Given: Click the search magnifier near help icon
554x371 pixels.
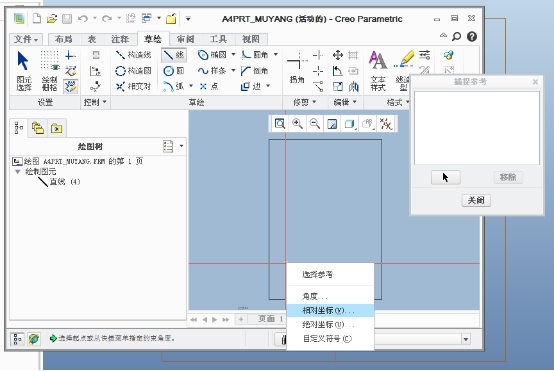Looking at the screenshot, I should pos(456,36).
